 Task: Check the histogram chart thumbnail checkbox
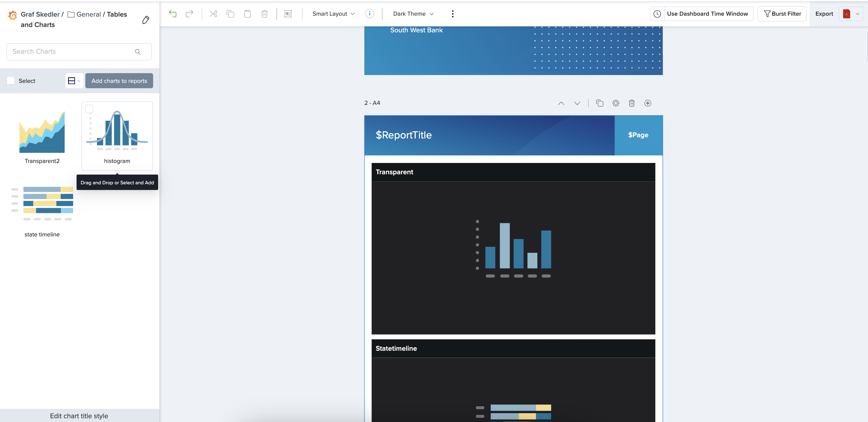point(89,109)
